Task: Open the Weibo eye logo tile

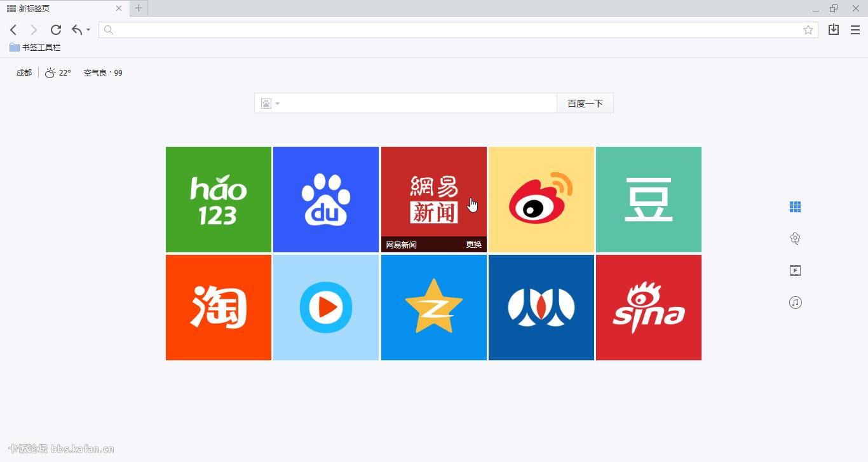Action: [541, 200]
